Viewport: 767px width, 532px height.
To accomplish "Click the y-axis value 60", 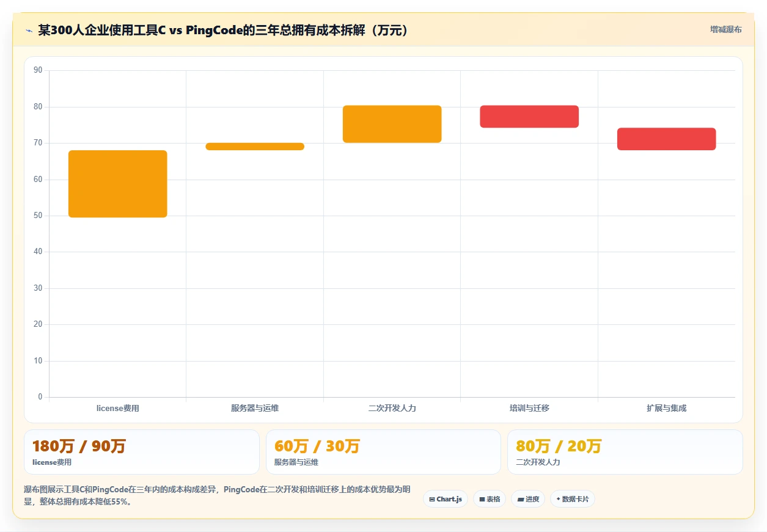I will (38, 180).
